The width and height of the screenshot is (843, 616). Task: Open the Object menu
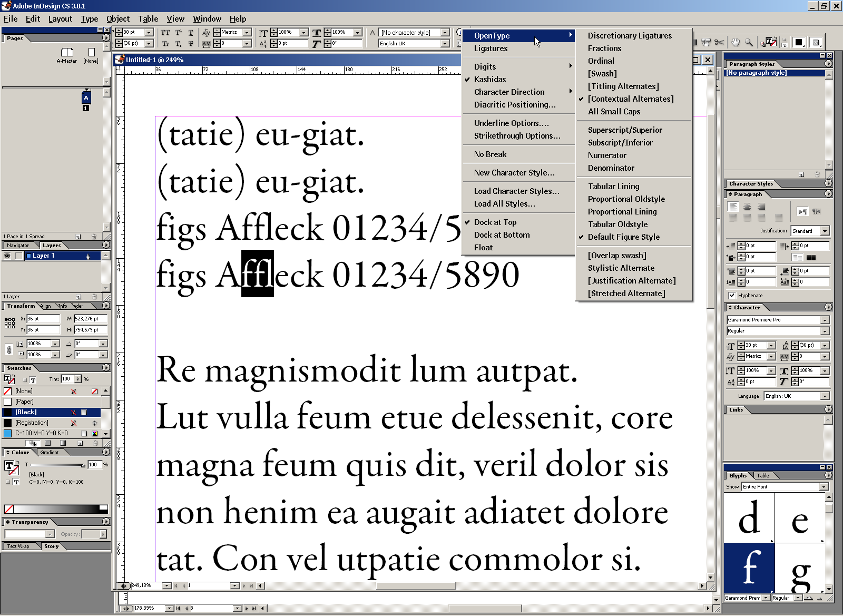118,19
